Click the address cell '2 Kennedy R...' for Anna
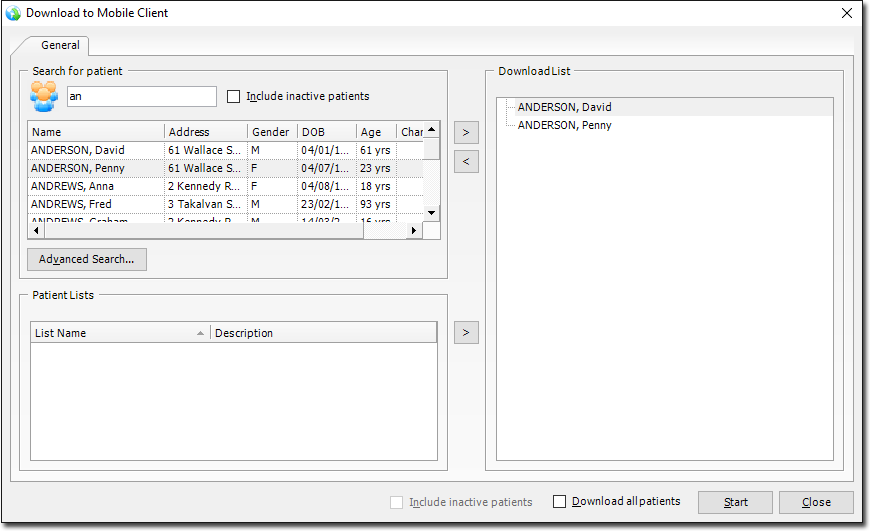The image size is (870, 531). click(x=204, y=186)
